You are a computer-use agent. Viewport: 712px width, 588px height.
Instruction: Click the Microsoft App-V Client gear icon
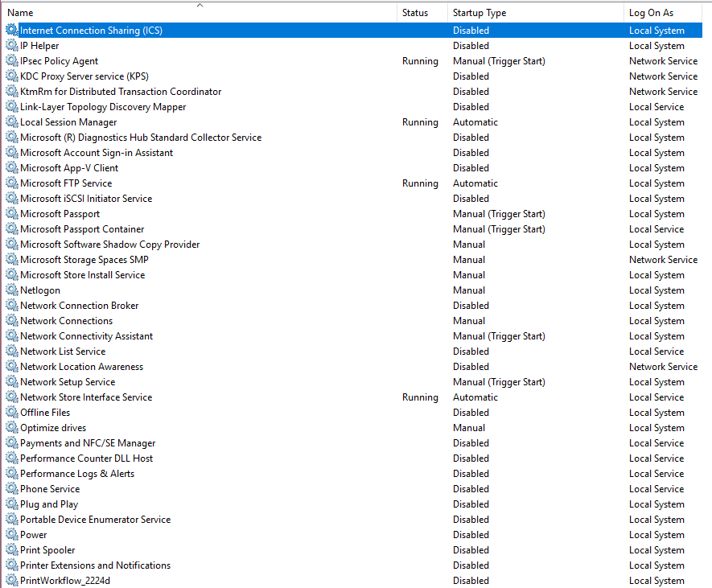coord(12,168)
